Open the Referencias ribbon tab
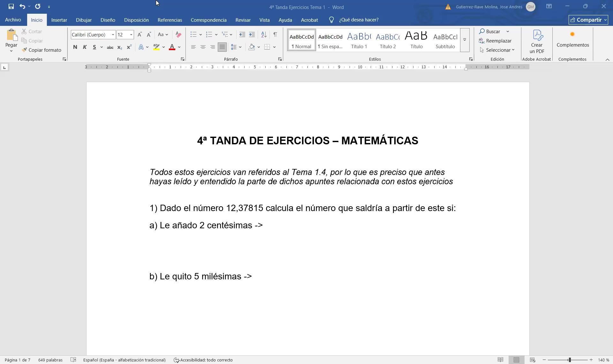Viewport: 613px width, 364px height. (x=170, y=20)
